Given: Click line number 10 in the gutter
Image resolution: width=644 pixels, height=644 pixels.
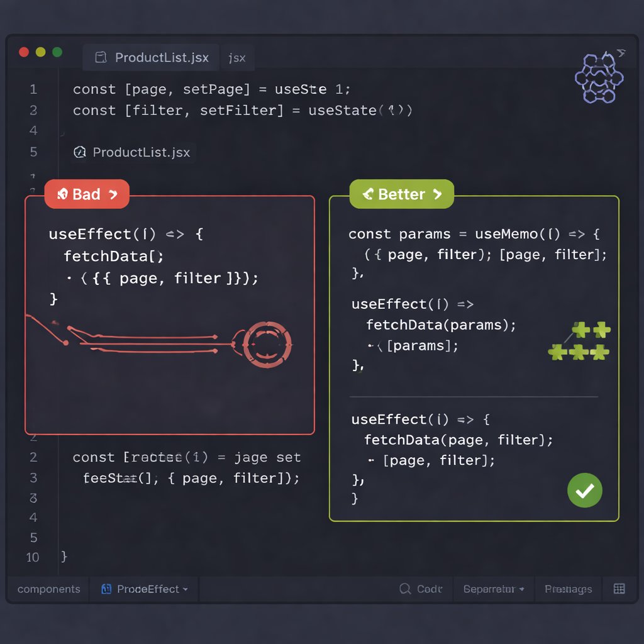Looking at the screenshot, I should pyautogui.click(x=33, y=557).
